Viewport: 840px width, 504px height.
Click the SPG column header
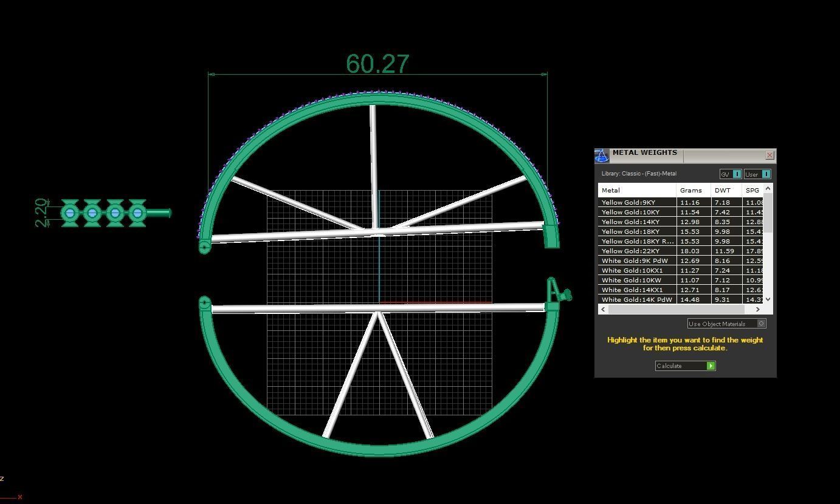click(x=752, y=190)
